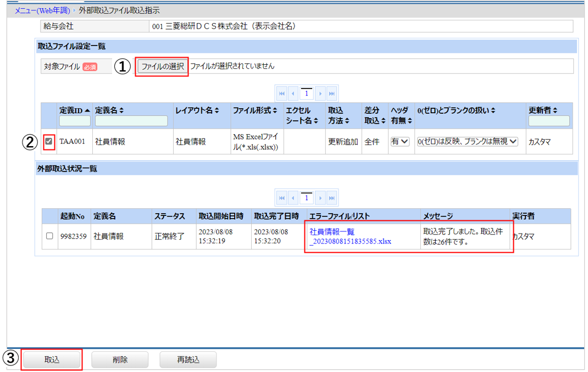Screen dimensions: 588x372
Task: Click 起動No 9982359 cell
Action: point(74,236)
